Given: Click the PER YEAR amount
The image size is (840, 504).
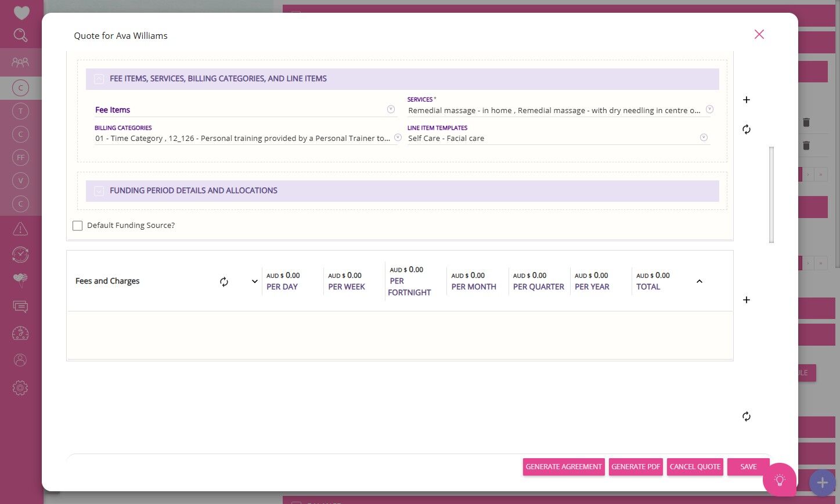Looking at the screenshot, I should click(592, 275).
